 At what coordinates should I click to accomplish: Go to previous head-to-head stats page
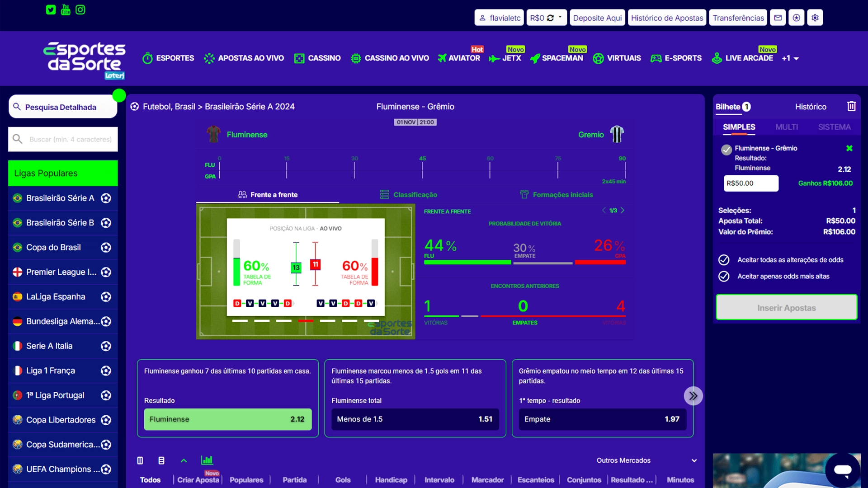[x=604, y=210]
